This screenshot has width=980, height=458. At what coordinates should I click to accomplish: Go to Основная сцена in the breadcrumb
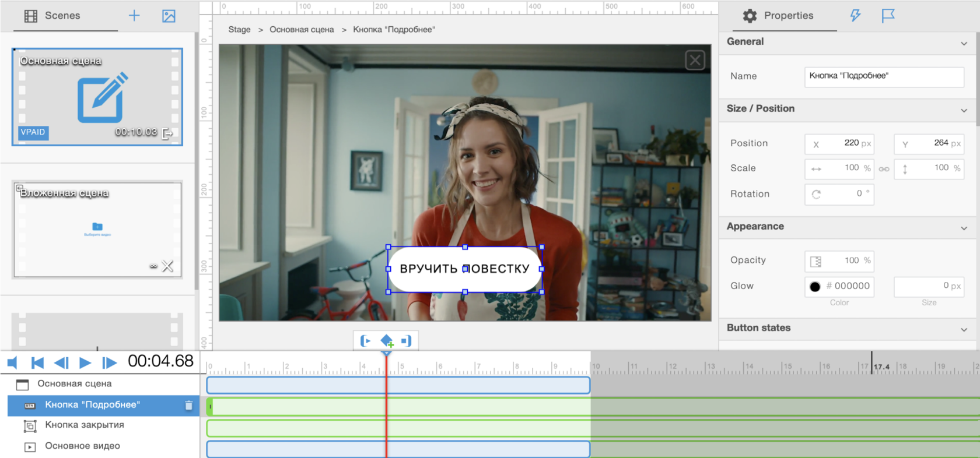[302, 30]
